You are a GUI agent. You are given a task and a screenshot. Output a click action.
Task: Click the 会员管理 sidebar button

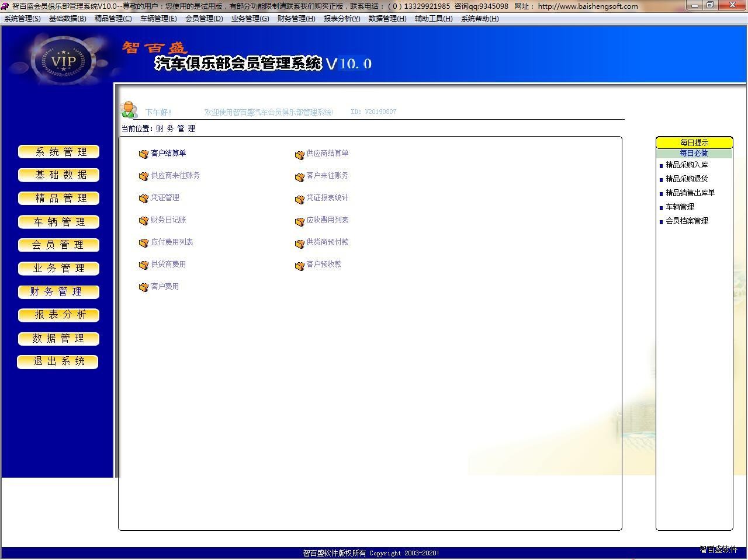[59, 245]
